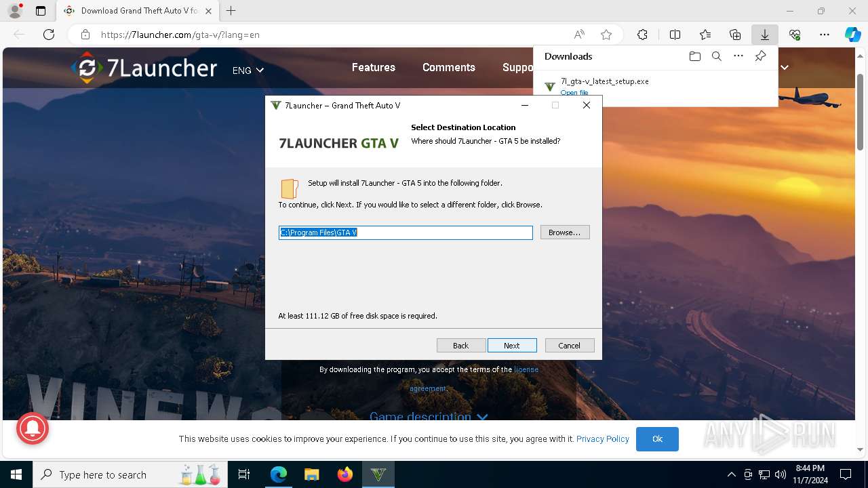Screen dimensions: 868x488
Task: Minimize the 7Launcher setup window
Action: point(525,105)
